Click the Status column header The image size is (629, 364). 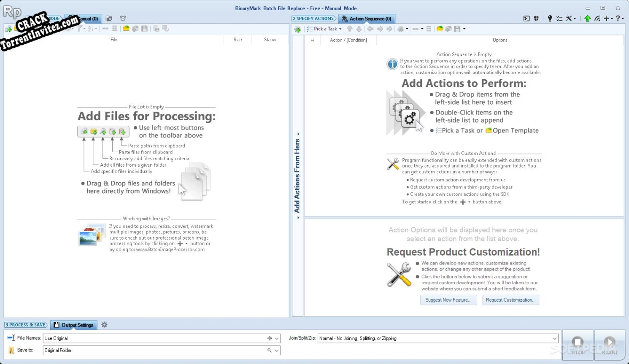[x=270, y=40]
